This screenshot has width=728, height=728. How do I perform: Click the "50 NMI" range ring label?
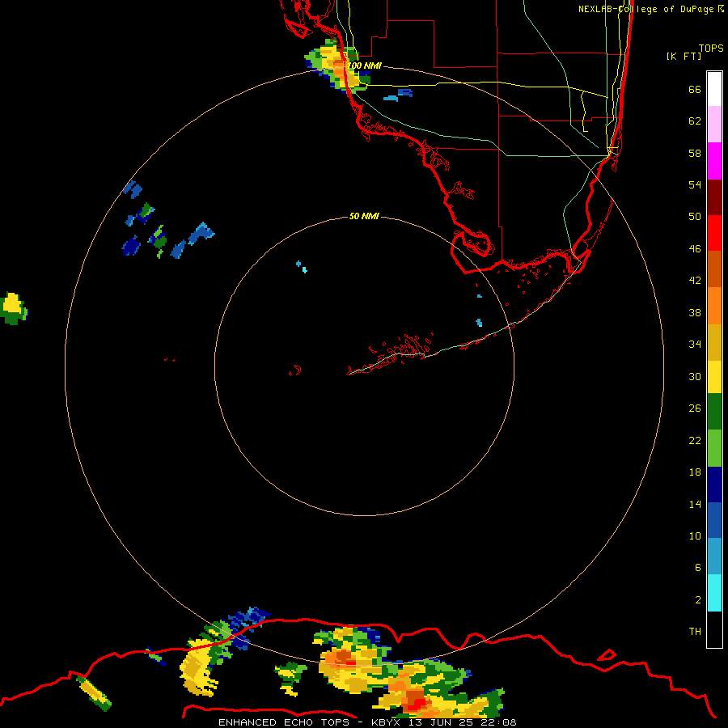tap(364, 216)
